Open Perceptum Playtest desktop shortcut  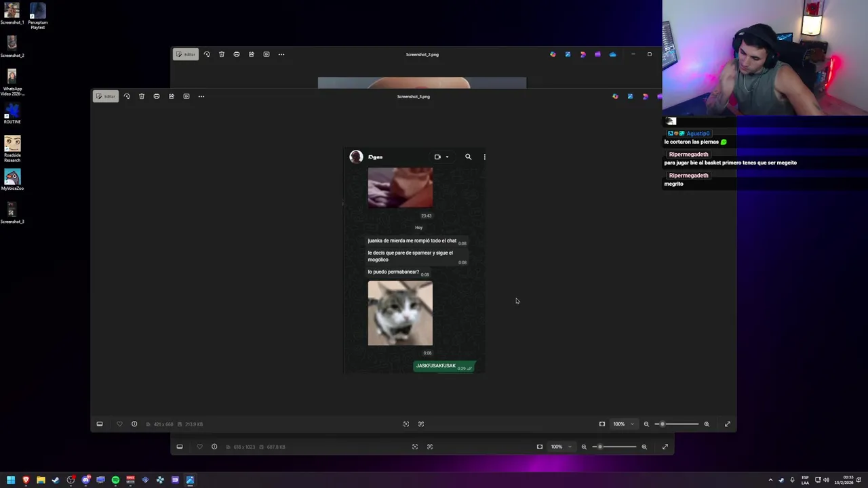tap(37, 16)
